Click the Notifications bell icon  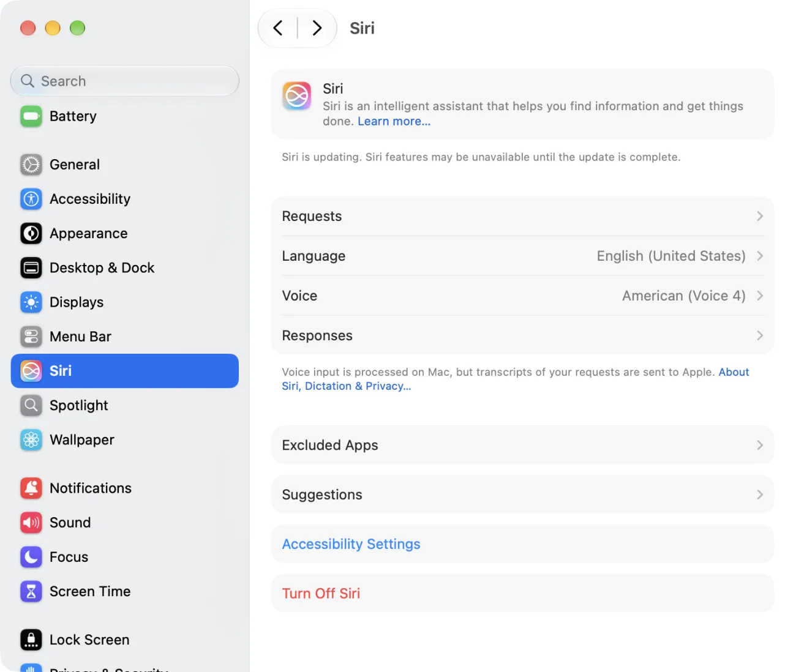[x=31, y=488]
